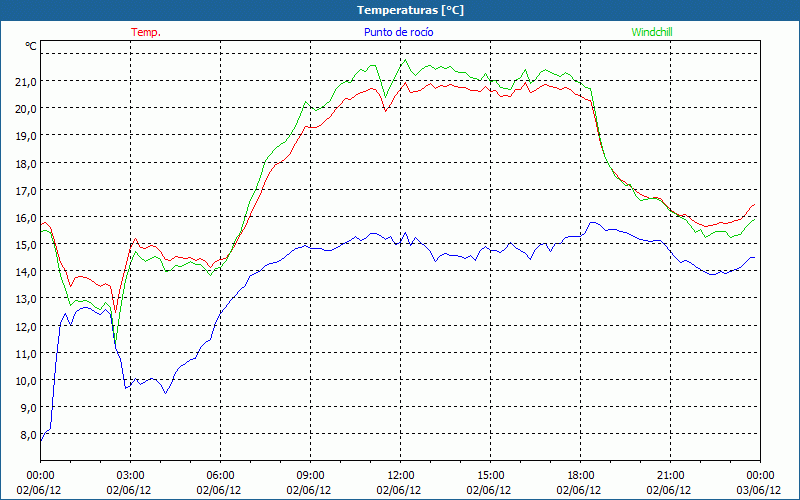Click the 13,0 y-axis value
Screen dimensions: 800x500
[x=27, y=299]
